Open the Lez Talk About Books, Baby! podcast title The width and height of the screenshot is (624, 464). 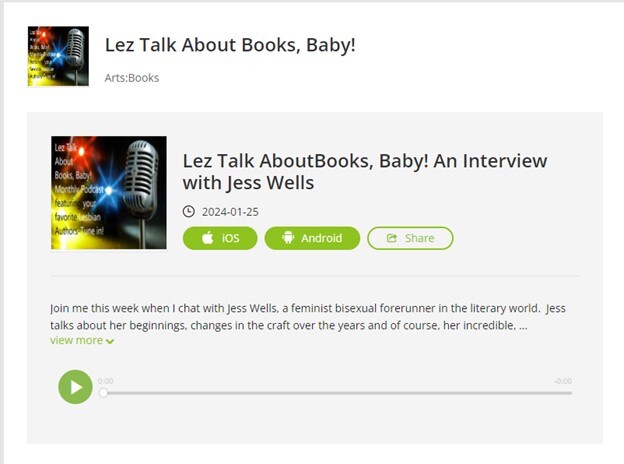coord(230,45)
